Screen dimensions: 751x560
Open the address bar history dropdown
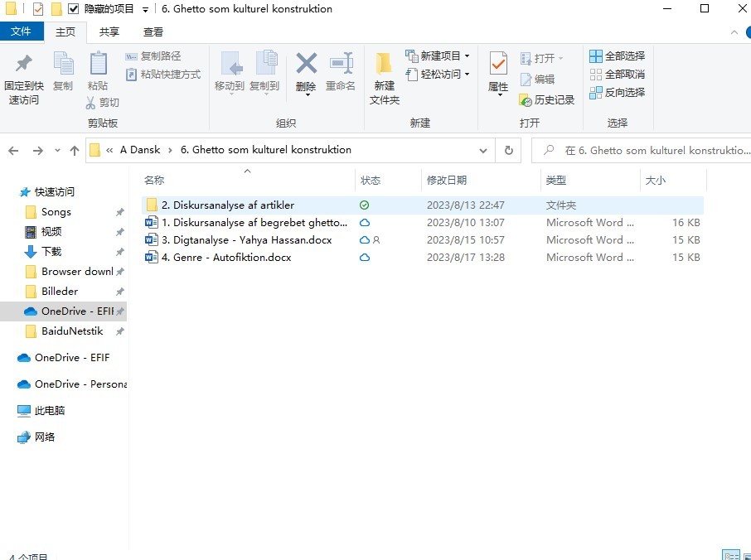tap(483, 151)
